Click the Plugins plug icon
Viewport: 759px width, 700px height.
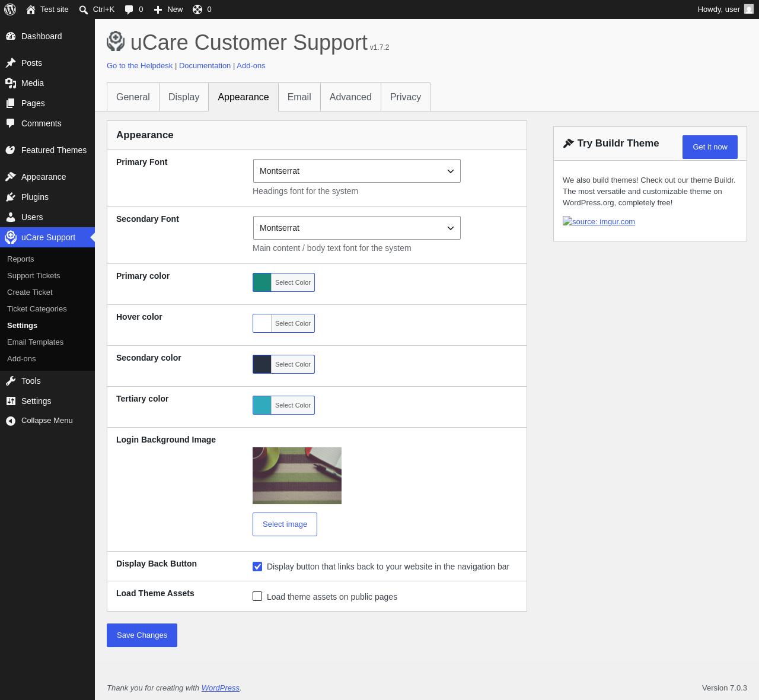(x=11, y=197)
